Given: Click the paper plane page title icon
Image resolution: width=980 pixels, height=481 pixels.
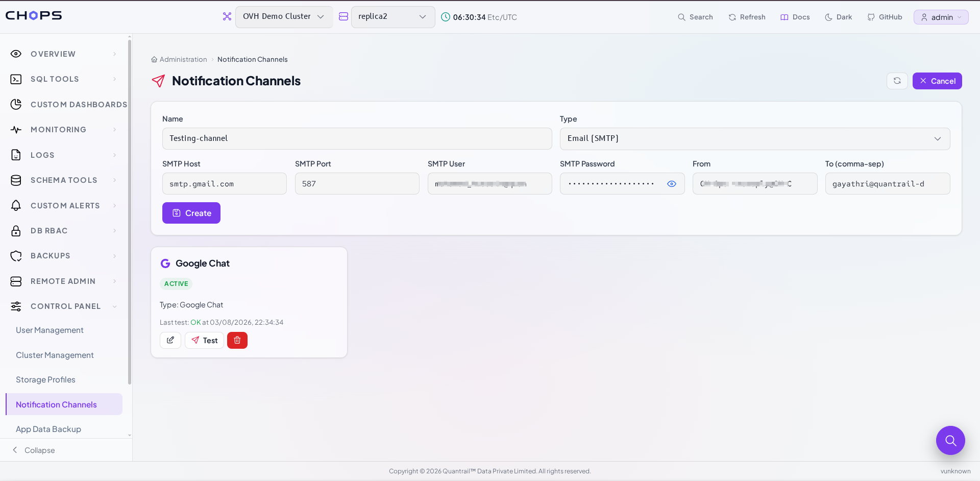Looking at the screenshot, I should point(158,81).
